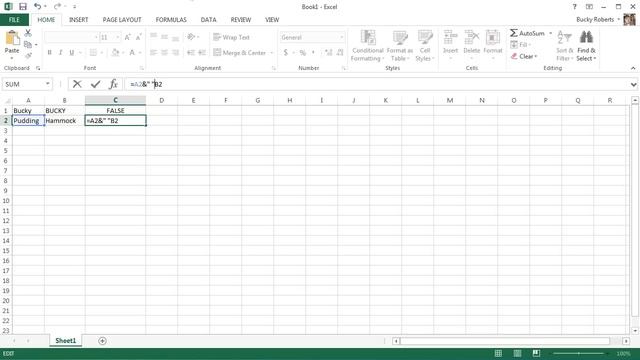Image resolution: width=640 pixels, height=360 pixels.
Task: Select column C header
Action: [x=116, y=100]
